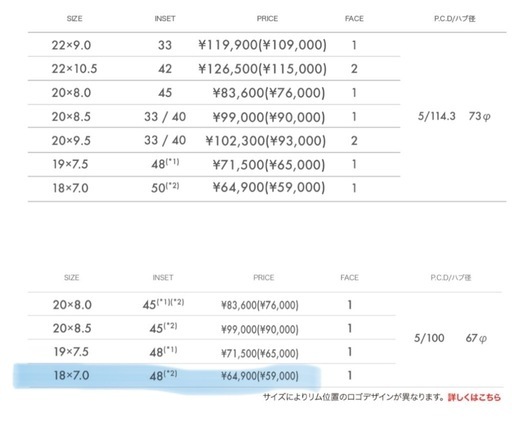Viewport: 512px width, 446px height.
Task: Click the 5/114.3 P.C.D value
Action: coord(437,116)
